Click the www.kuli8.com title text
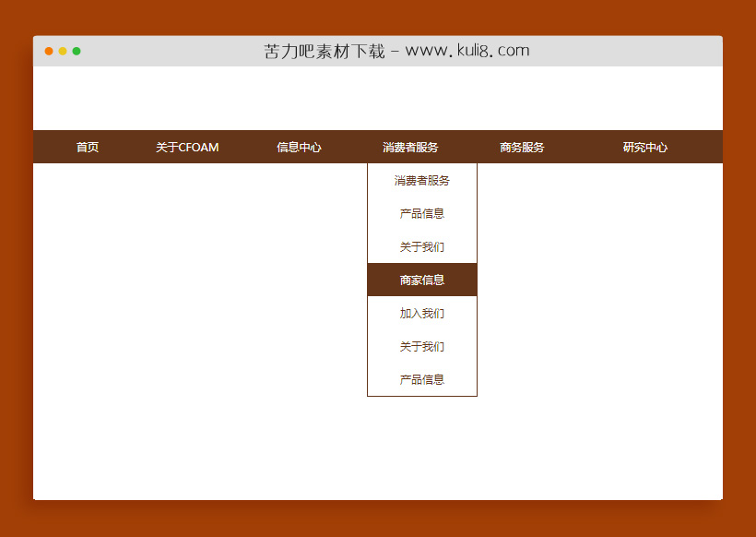The height and width of the screenshot is (537, 756). point(466,51)
